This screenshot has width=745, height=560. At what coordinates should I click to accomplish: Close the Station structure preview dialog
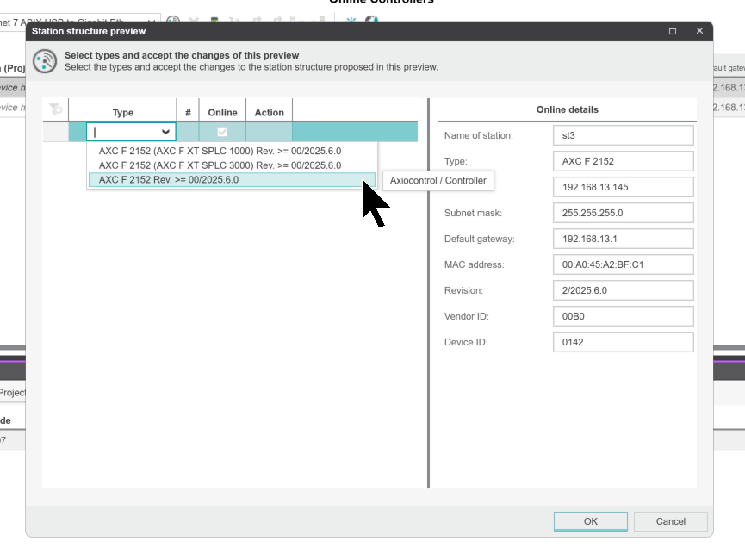[x=699, y=31]
